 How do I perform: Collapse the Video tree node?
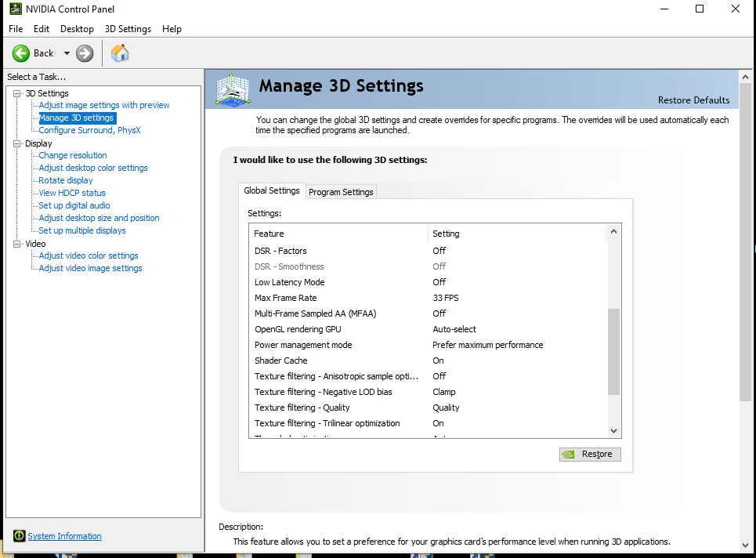click(17, 244)
